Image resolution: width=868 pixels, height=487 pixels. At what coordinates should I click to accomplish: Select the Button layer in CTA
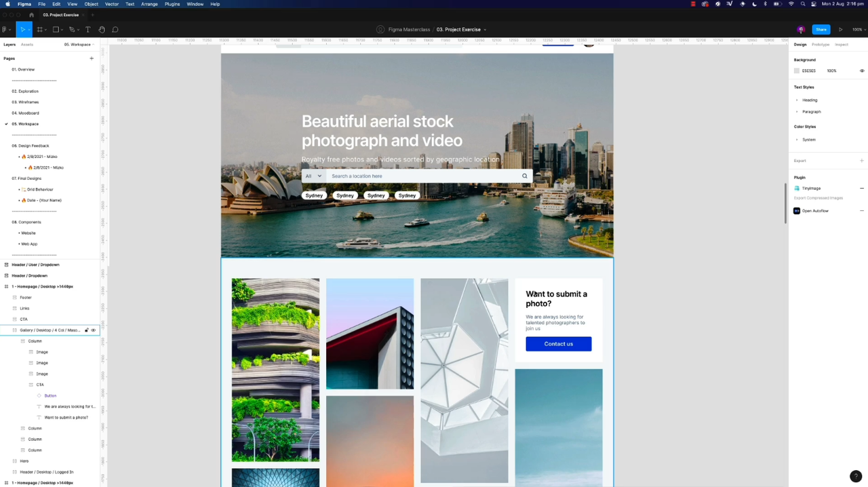(x=50, y=395)
